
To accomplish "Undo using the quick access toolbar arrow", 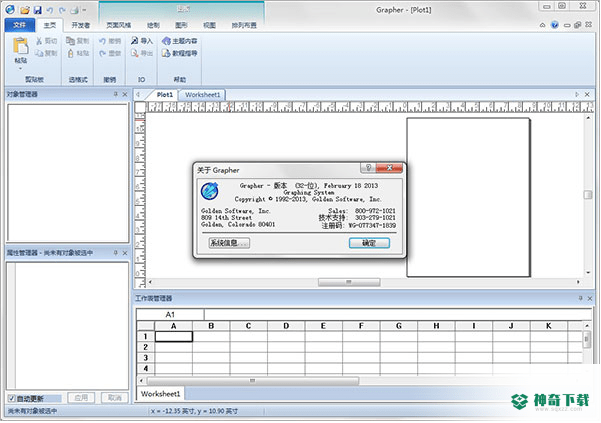I will point(50,10).
